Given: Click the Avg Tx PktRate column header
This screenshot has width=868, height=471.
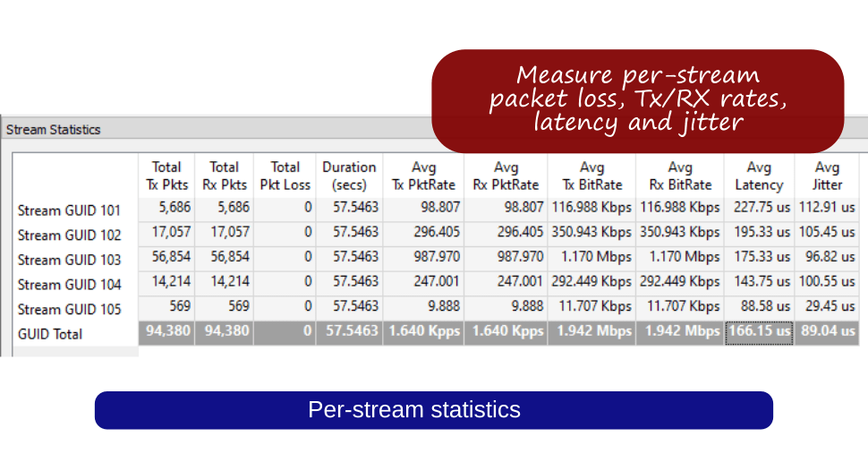Looking at the screenshot, I should (423, 176).
